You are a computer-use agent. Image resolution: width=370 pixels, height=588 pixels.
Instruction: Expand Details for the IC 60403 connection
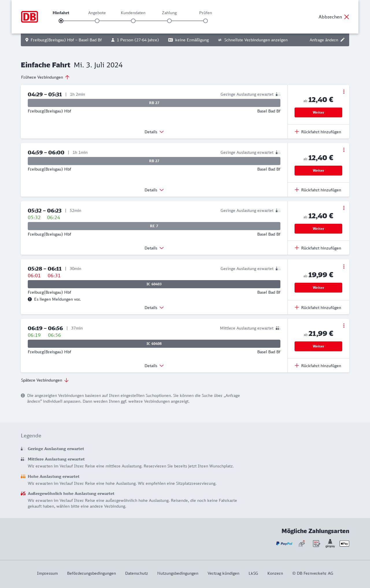click(154, 308)
